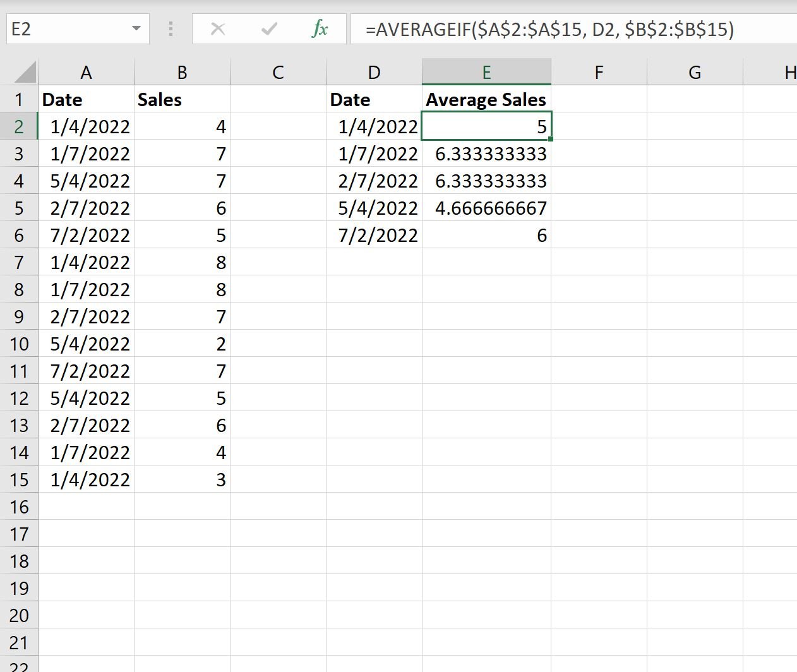Select column B header
The height and width of the screenshot is (672, 797).
point(182,72)
